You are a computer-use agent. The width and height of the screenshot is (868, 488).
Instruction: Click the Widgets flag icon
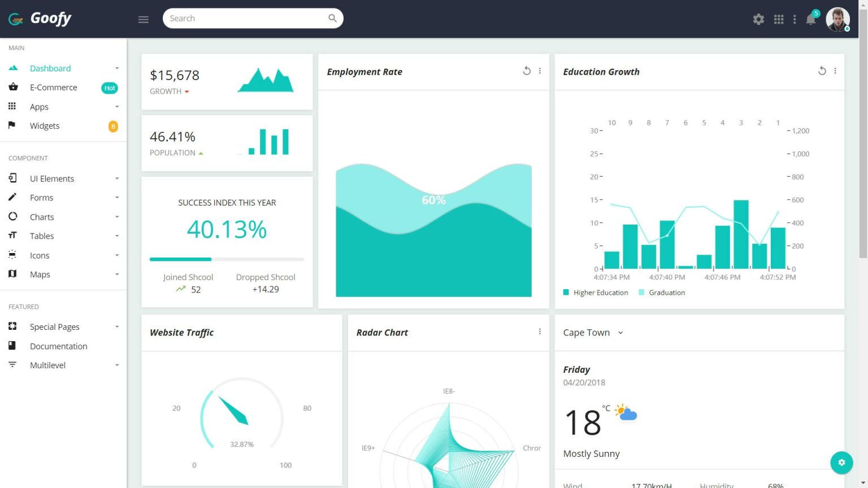pyautogui.click(x=12, y=125)
